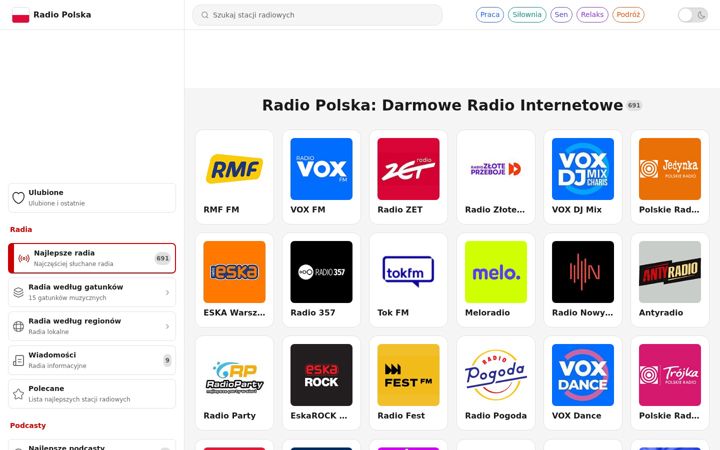This screenshot has width=720, height=450.
Task: Select the Siłownia mood tag
Action: pyautogui.click(x=527, y=15)
